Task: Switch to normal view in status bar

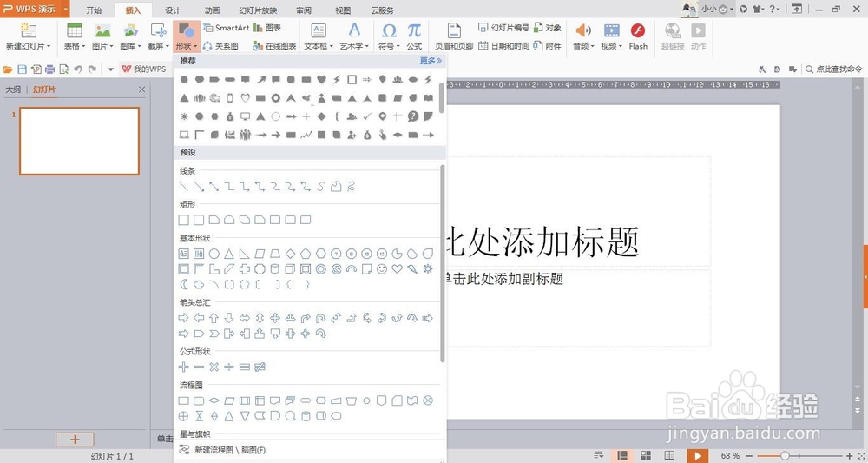Action: [x=622, y=456]
